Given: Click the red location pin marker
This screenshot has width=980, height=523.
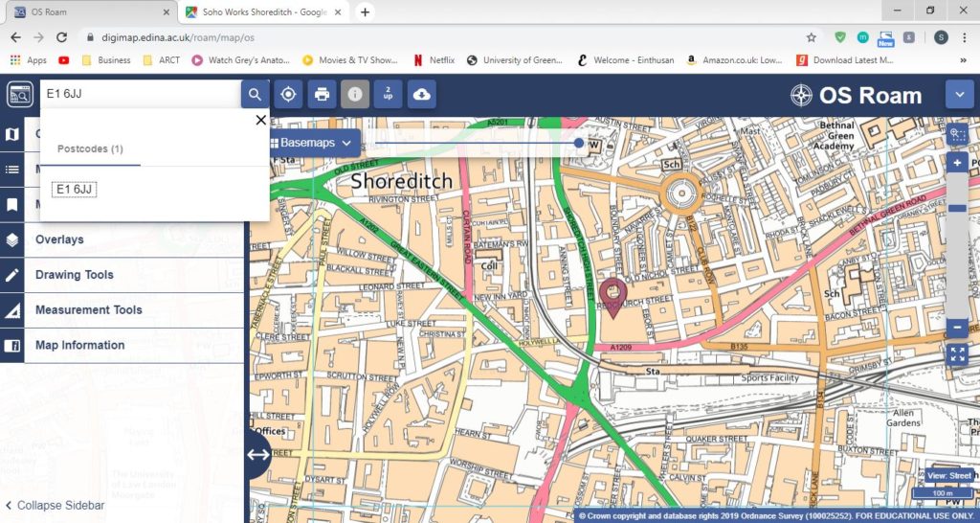Looking at the screenshot, I should tap(613, 297).
